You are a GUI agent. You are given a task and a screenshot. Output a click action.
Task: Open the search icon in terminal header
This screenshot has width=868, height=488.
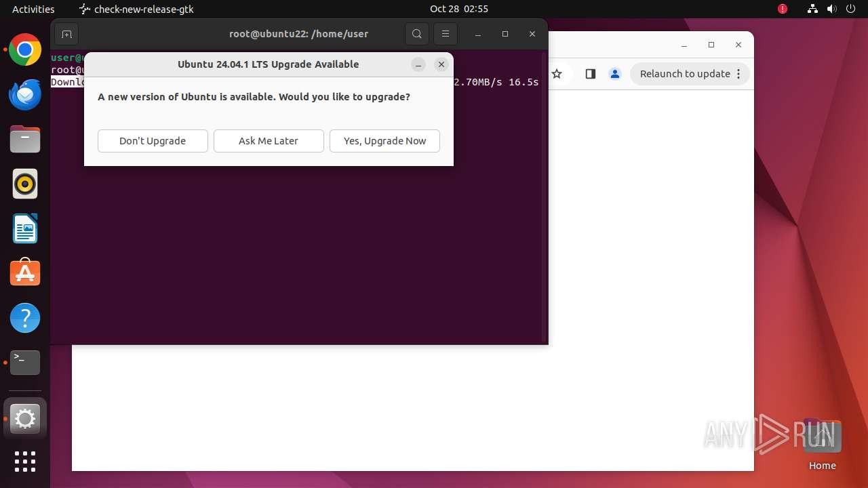pyautogui.click(x=417, y=34)
